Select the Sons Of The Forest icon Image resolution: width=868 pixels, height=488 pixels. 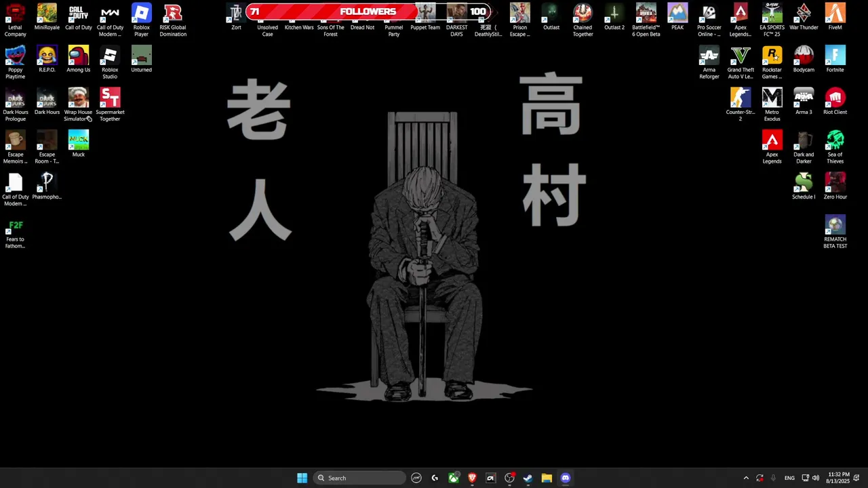(330, 28)
